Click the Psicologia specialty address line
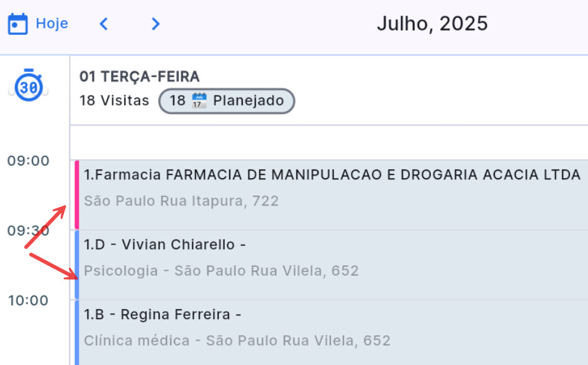 (221, 271)
